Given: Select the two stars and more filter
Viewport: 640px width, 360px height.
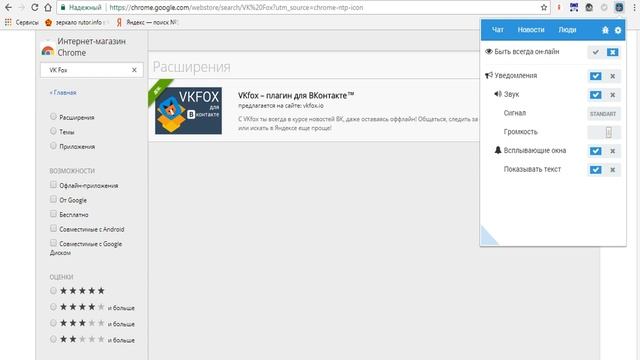Looking at the screenshot, I should coord(53,339).
